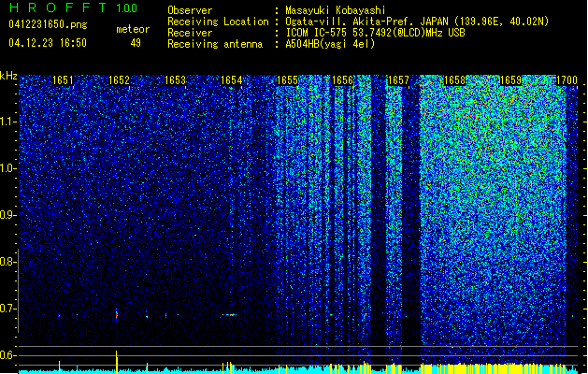The width and height of the screenshot is (588, 374).
Task: Click the 1700 time marker
Action: pos(566,80)
